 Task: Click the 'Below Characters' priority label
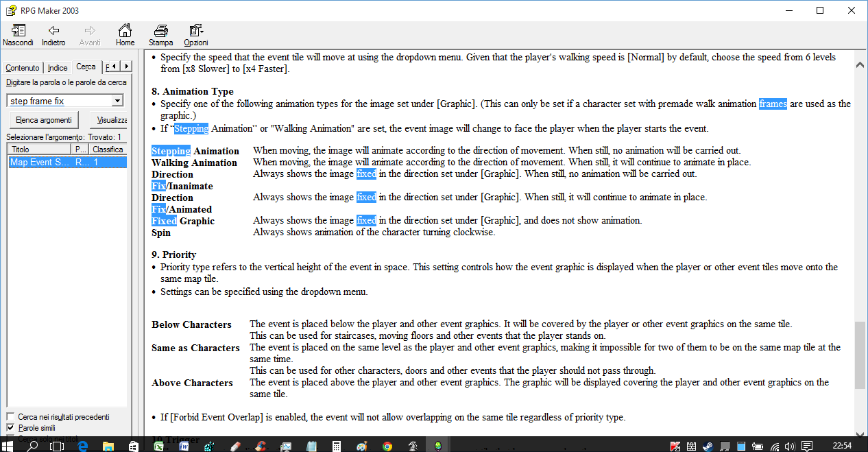pyautogui.click(x=191, y=324)
